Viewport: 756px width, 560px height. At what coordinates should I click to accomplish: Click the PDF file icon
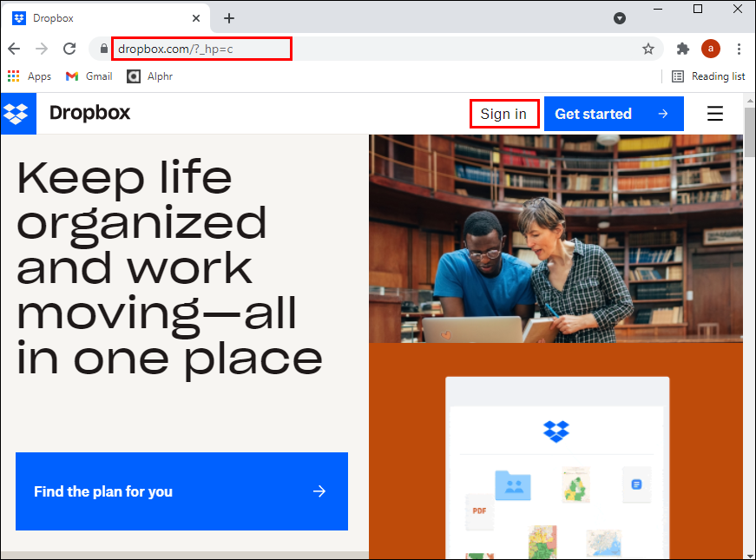(479, 511)
